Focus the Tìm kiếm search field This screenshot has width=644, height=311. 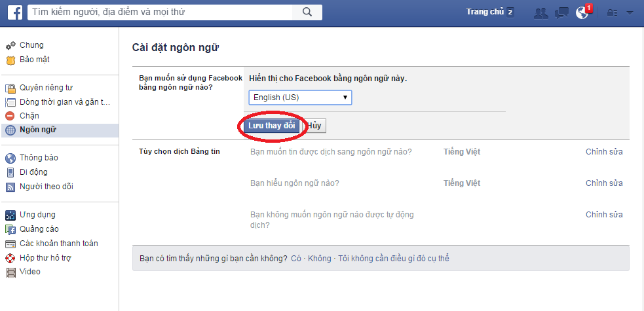(160, 12)
